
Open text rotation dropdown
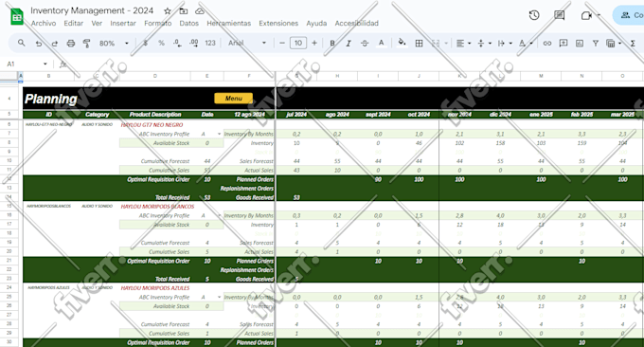525,43
